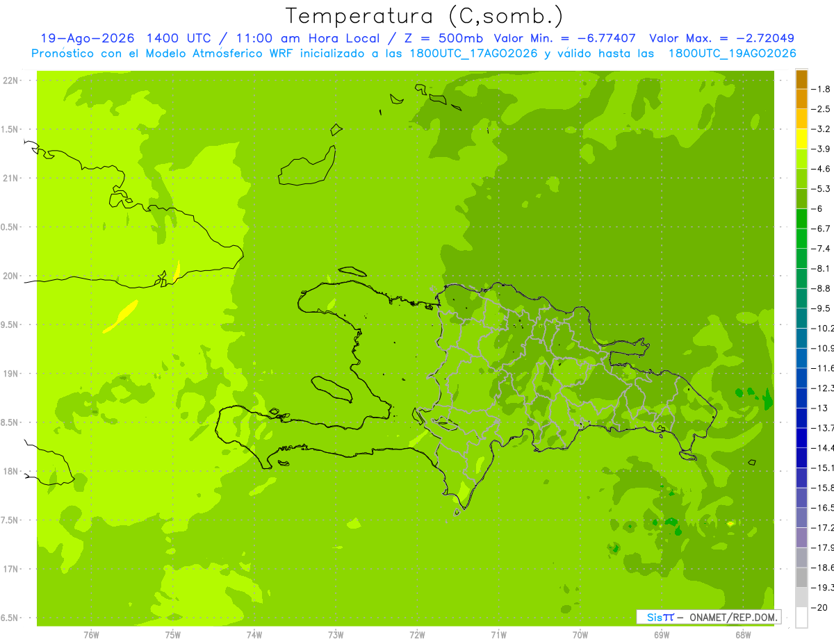Pick the purple swatch between -17.2 and -17.9

point(801,538)
